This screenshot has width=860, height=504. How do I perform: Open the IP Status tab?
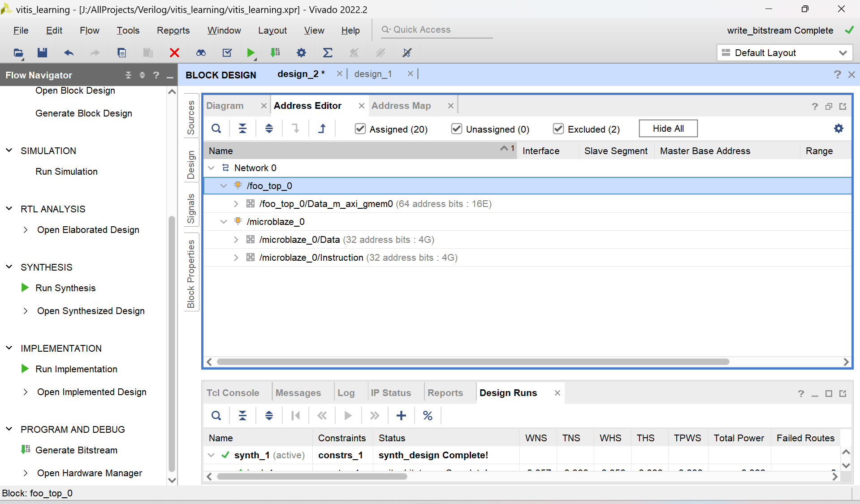(x=391, y=393)
